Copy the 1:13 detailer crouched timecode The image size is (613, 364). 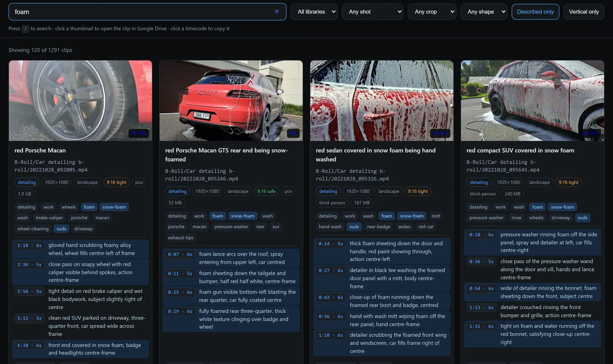point(482,307)
